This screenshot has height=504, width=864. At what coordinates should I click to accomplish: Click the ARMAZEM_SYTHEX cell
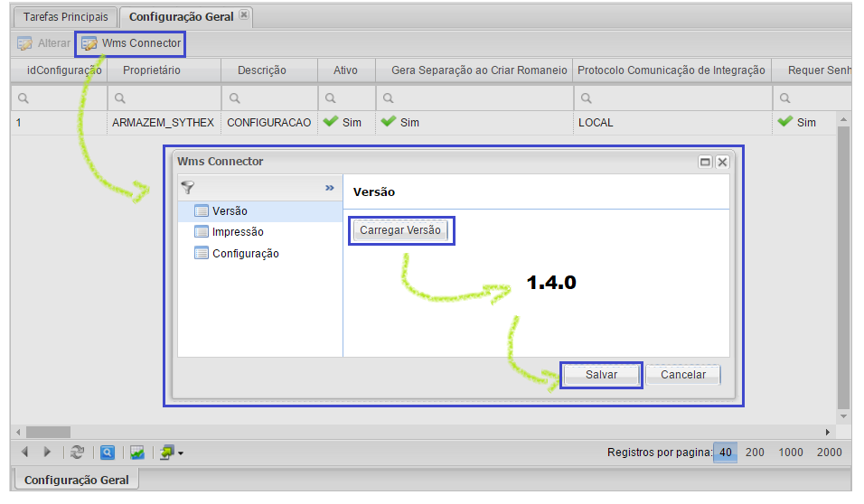pos(163,123)
